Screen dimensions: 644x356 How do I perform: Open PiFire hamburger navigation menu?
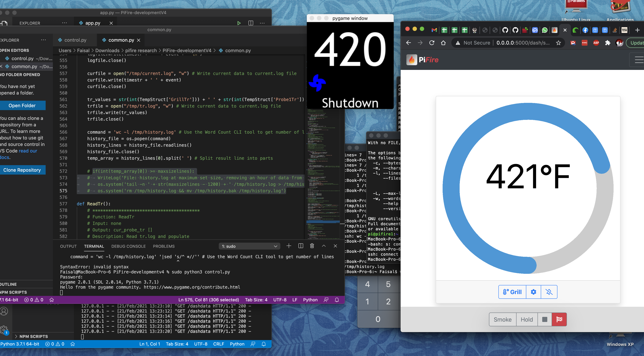coord(638,60)
